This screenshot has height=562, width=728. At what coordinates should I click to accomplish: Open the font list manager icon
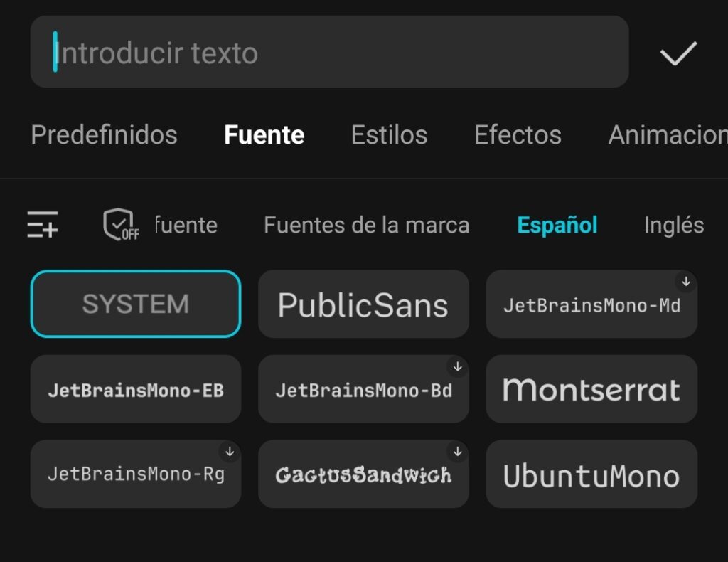point(43,225)
